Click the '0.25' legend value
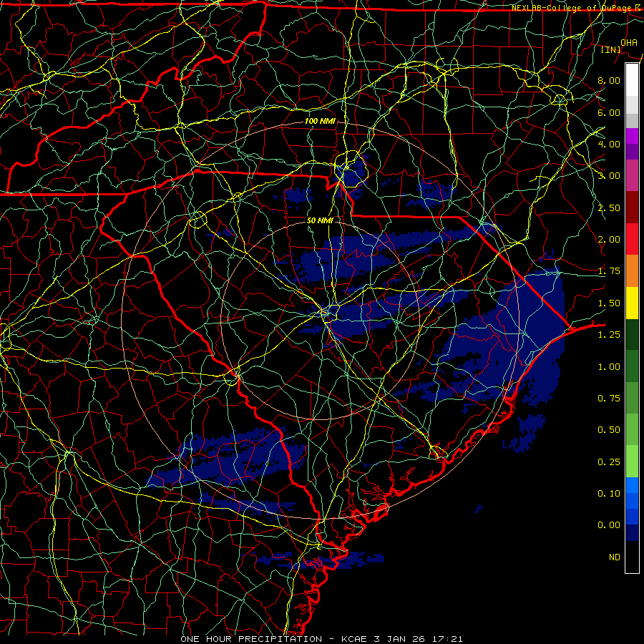The image size is (644, 644). coord(609,462)
